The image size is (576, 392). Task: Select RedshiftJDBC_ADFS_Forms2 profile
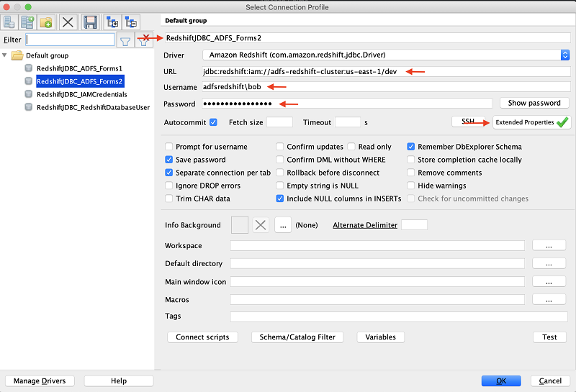pyautogui.click(x=80, y=81)
